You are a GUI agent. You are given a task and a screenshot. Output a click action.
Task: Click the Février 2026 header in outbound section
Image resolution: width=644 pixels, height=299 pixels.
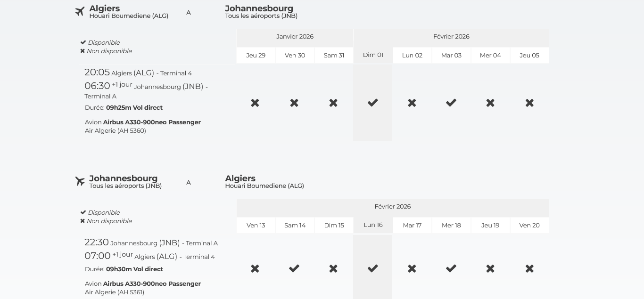tap(451, 37)
